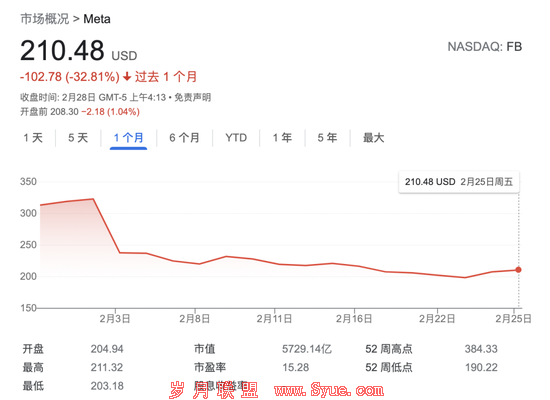Click the 2月16日 axis date label
This screenshot has height=400, width=550.
[x=354, y=319]
